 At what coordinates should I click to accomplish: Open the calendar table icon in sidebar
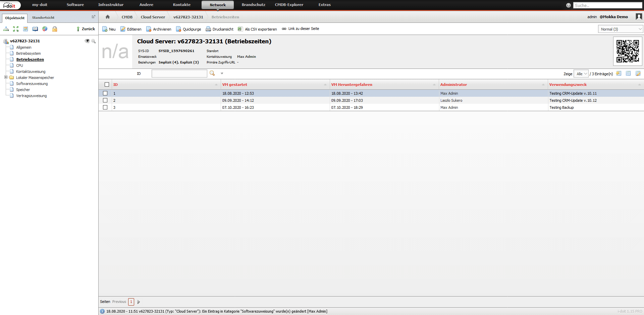(x=25, y=29)
